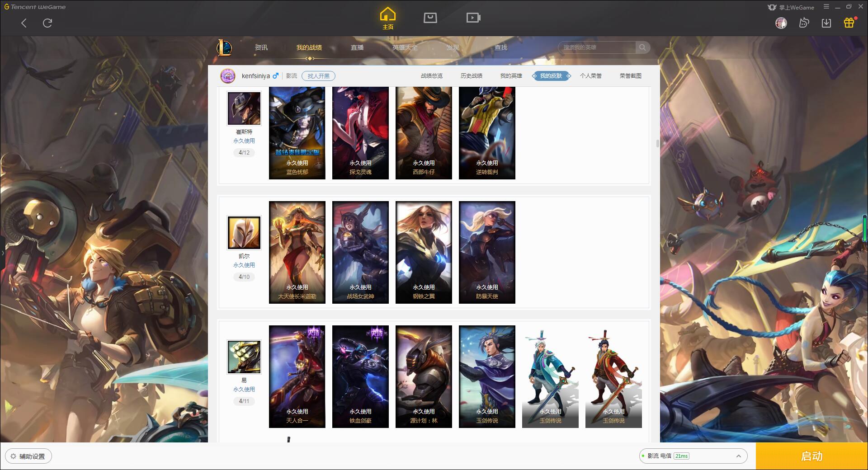Click the 搜索我的英雄 search field
This screenshot has width=868, height=470.
[597, 47]
